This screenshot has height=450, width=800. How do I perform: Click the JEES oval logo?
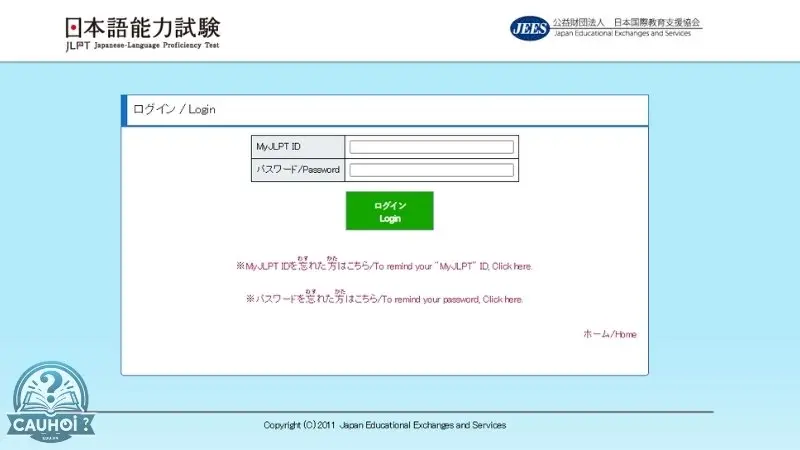[530, 28]
